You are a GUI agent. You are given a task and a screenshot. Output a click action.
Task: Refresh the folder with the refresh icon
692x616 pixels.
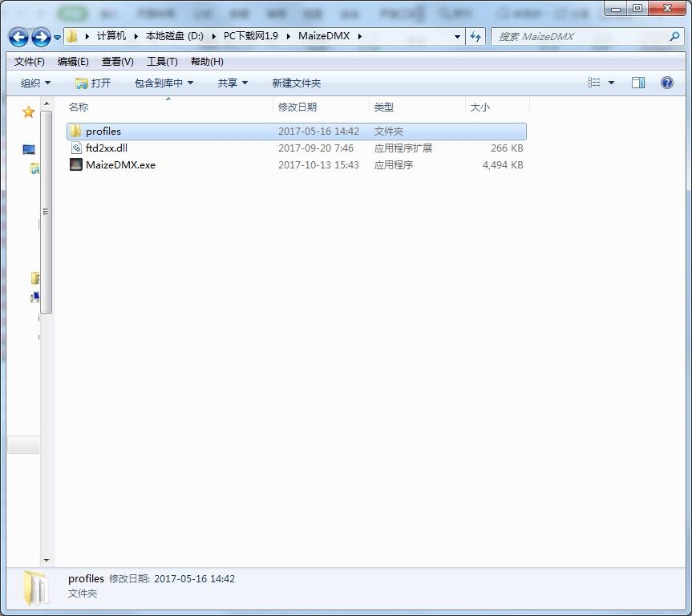[475, 37]
